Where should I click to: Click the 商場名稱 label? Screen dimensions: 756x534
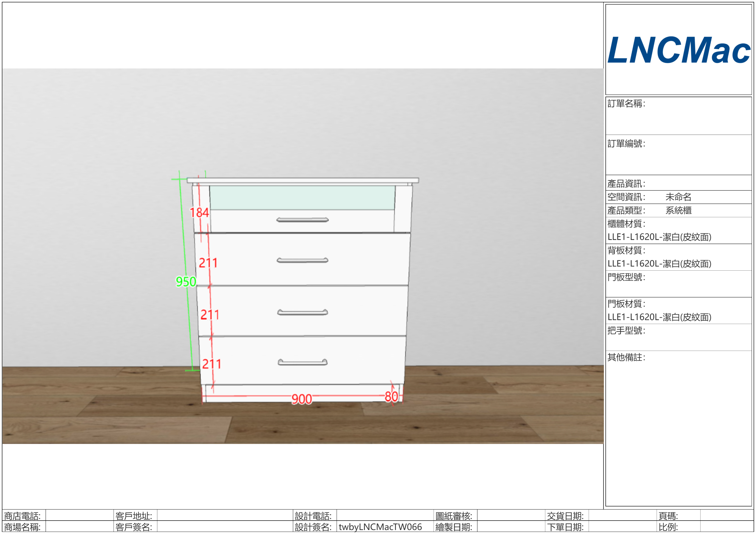[x=22, y=527]
